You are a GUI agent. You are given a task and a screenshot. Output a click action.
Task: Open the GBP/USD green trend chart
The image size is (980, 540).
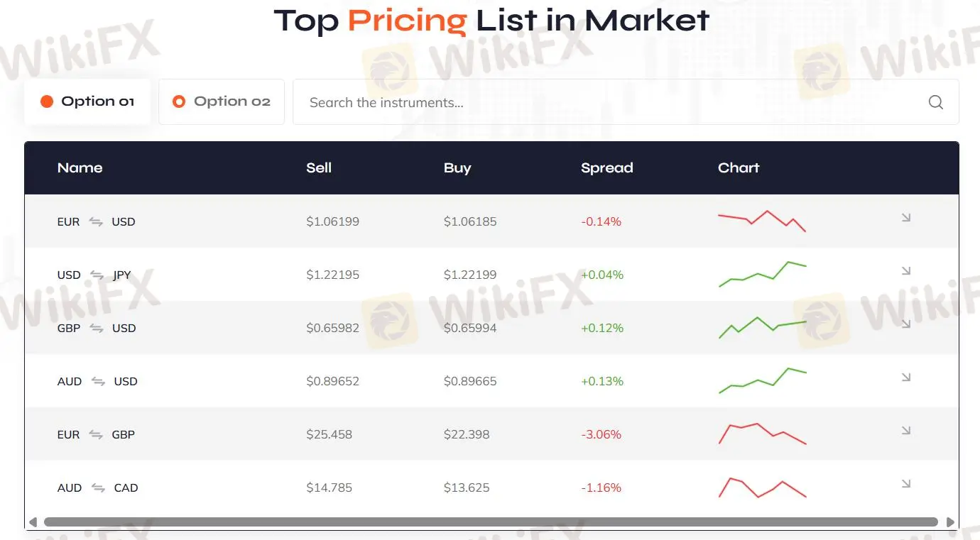(762, 327)
